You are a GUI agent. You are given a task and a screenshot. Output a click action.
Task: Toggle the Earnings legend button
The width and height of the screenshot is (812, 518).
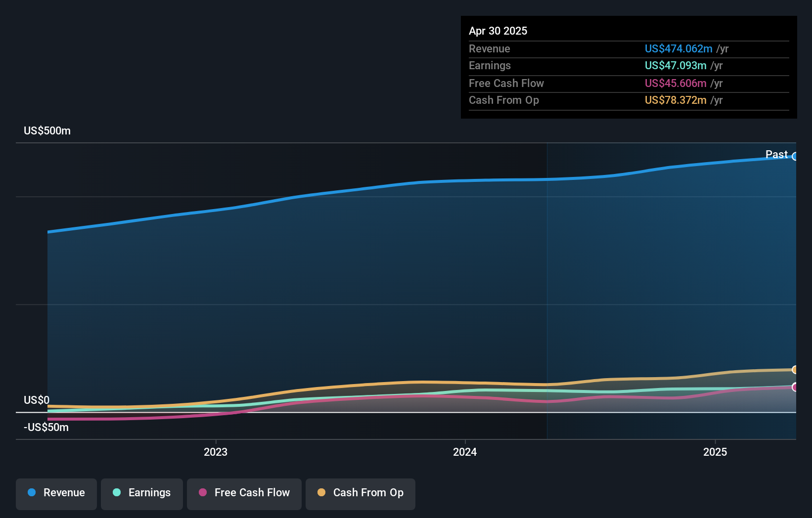pos(142,494)
